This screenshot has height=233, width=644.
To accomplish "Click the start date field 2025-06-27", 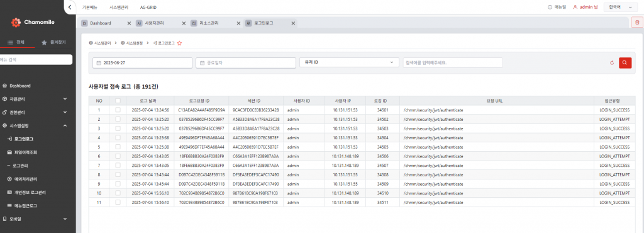I will click(x=143, y=62).
